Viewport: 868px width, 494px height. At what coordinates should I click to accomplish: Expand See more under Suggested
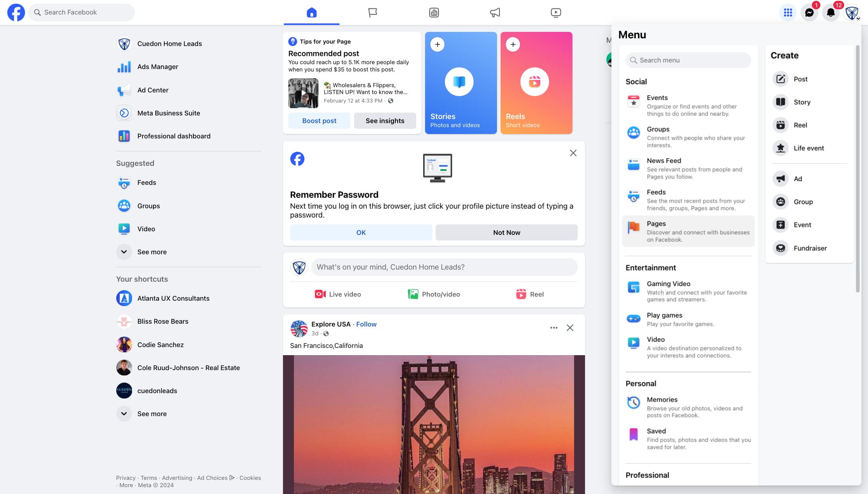coord(189,252)
